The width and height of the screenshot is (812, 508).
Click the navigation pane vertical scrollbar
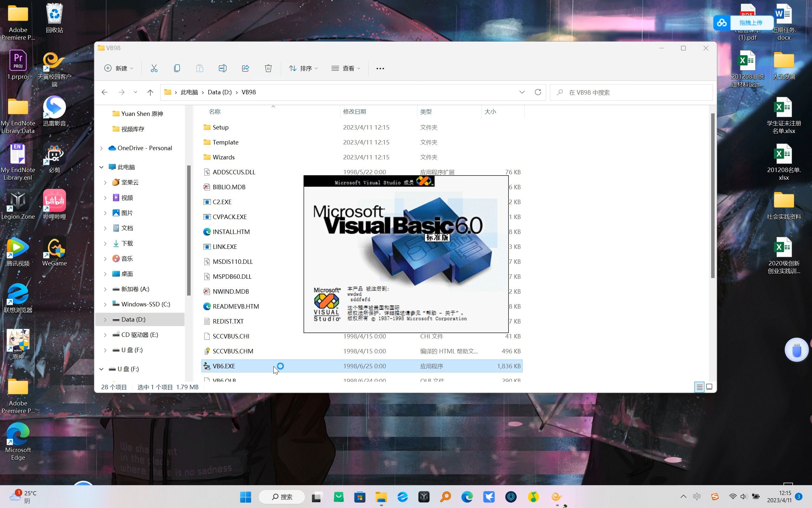[x=189, y=231]
